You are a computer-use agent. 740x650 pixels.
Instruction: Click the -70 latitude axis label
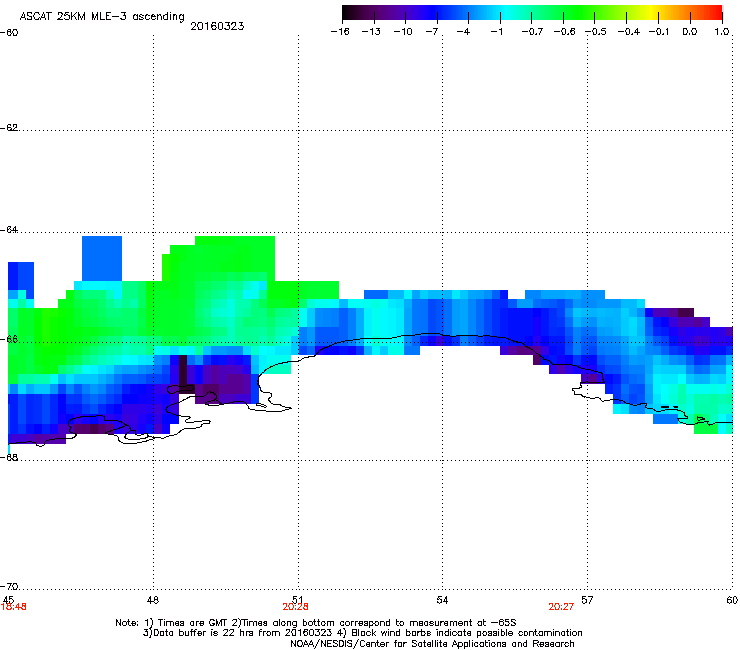point(9,587)
